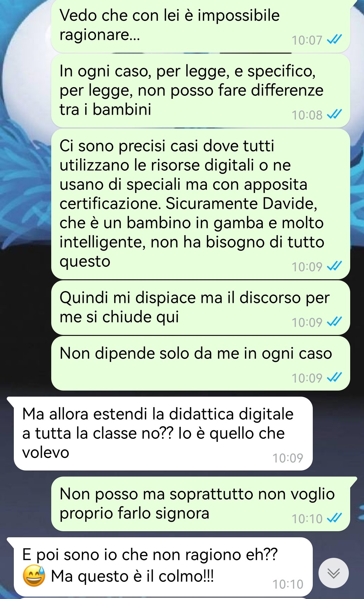
Task: Tap read ticks on 'Quindi mi dispiace' message
Action: 335,322
